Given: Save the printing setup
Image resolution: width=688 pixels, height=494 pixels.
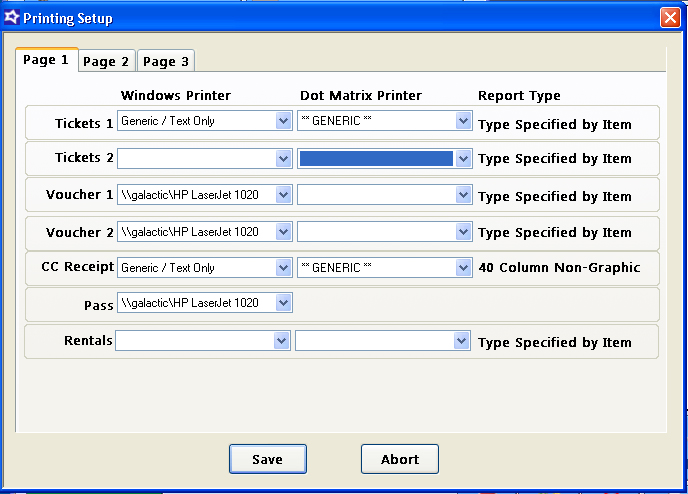Looking at the screenshot, I should tap(267, 459).
